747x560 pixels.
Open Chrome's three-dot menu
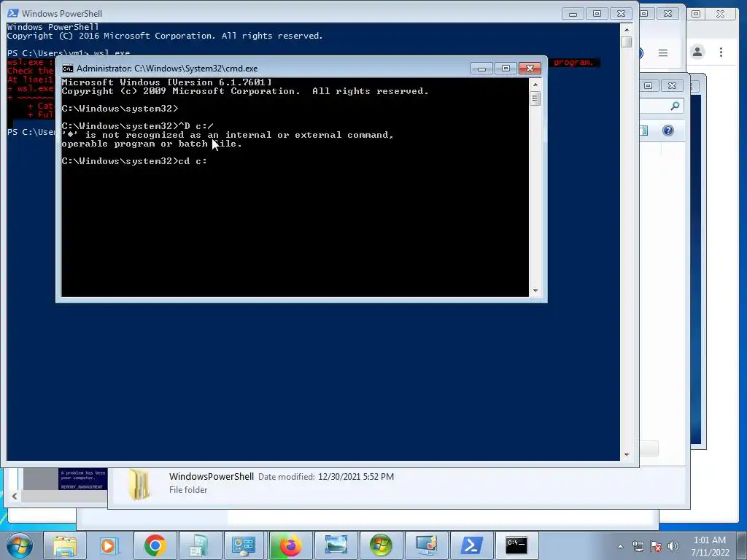coord(721,52)
